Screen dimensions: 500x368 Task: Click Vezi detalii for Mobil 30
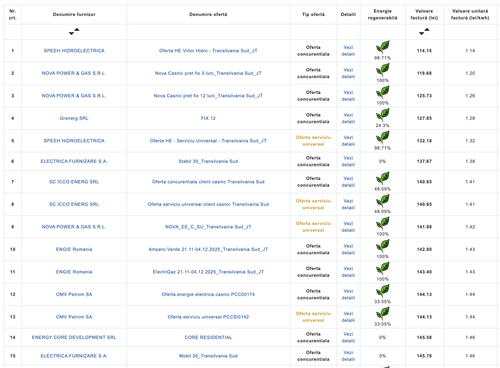point(348,356)
